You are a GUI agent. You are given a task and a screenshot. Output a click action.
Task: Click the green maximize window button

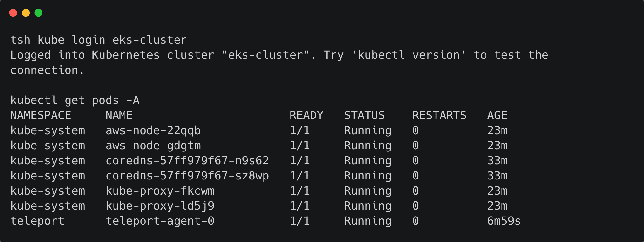coord(38,13)
